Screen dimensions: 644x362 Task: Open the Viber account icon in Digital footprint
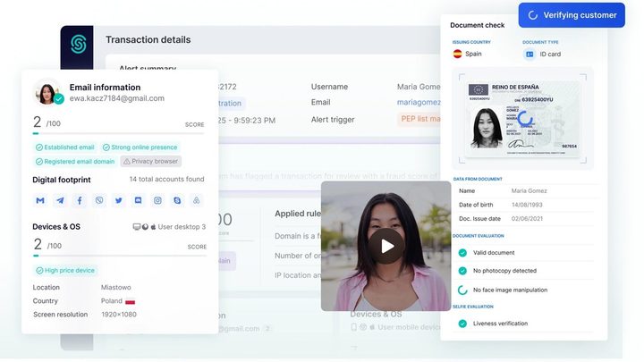click(99, 200)
